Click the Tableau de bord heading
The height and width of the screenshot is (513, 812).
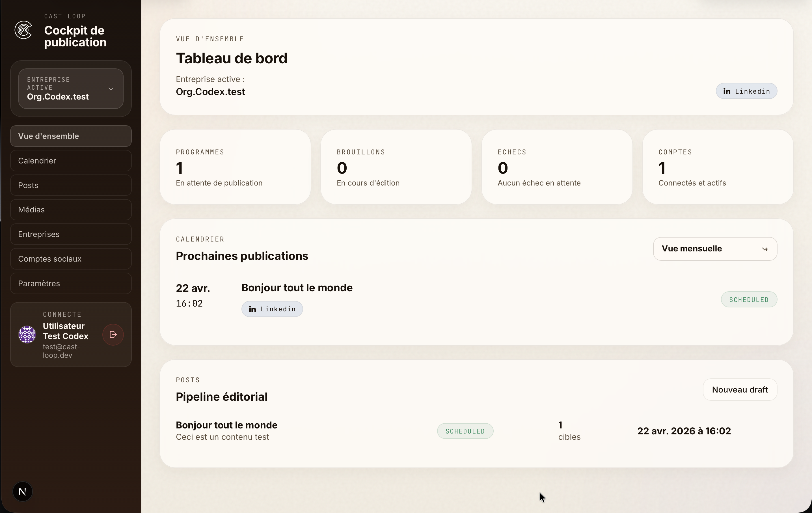click(x=232, y=58)
